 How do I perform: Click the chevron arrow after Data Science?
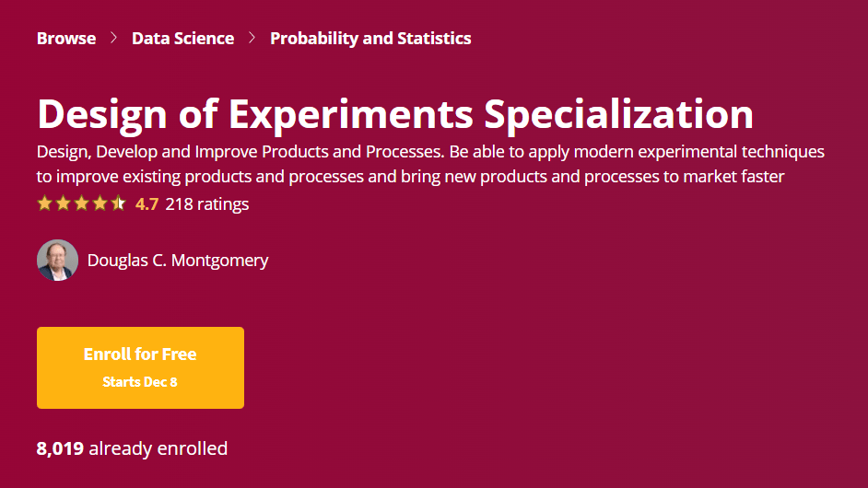252,38
